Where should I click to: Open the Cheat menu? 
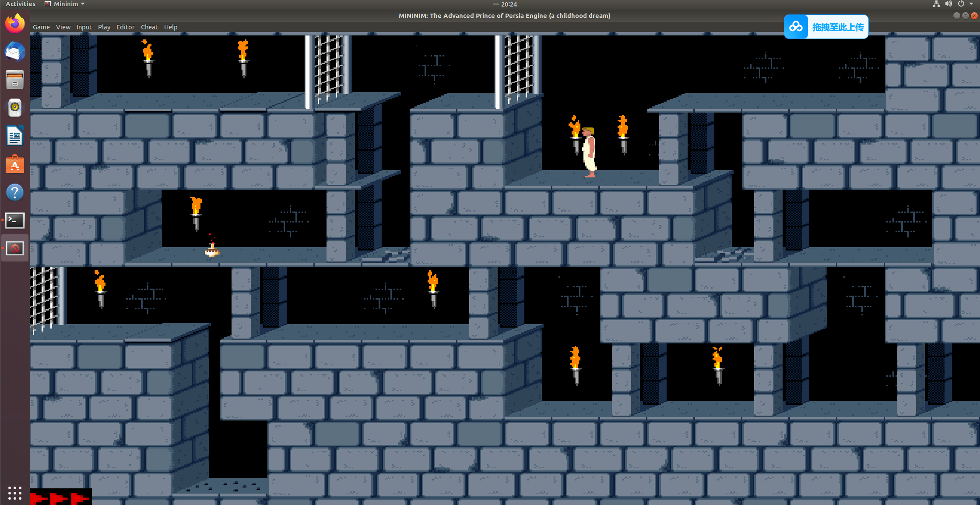pyautogui.click(x=149, y=27)
